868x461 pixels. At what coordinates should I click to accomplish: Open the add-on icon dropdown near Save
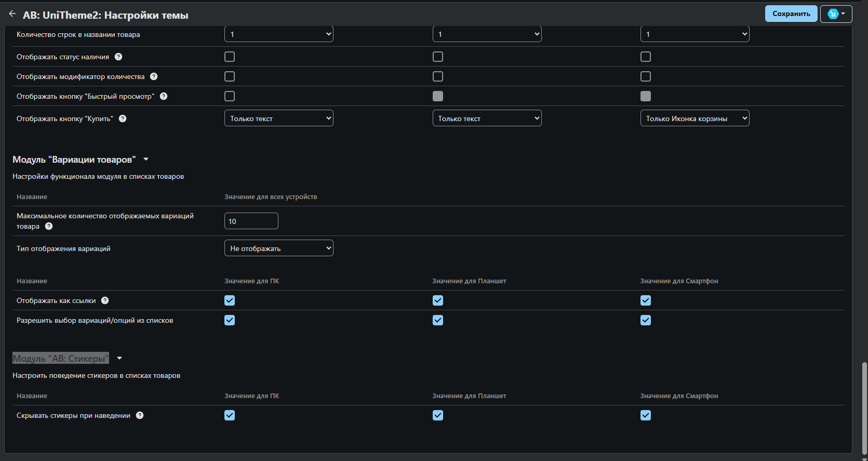[836, 14]
